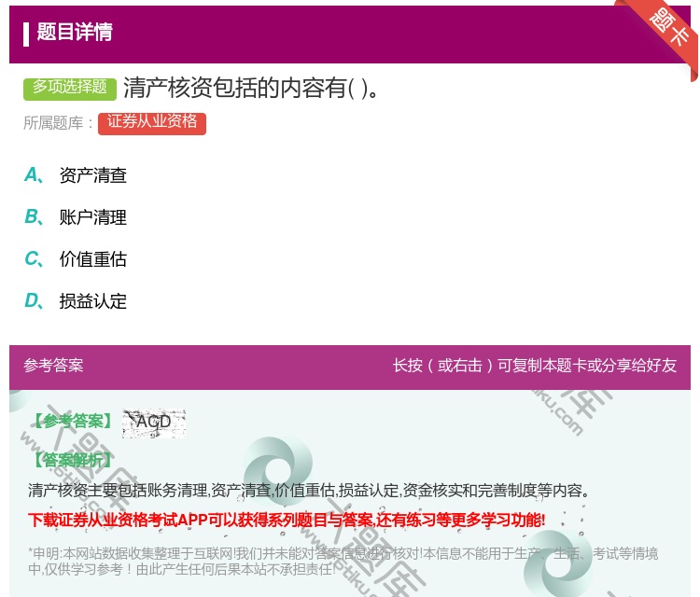Click the 【参考答案】 label

(x=72, y=422)
